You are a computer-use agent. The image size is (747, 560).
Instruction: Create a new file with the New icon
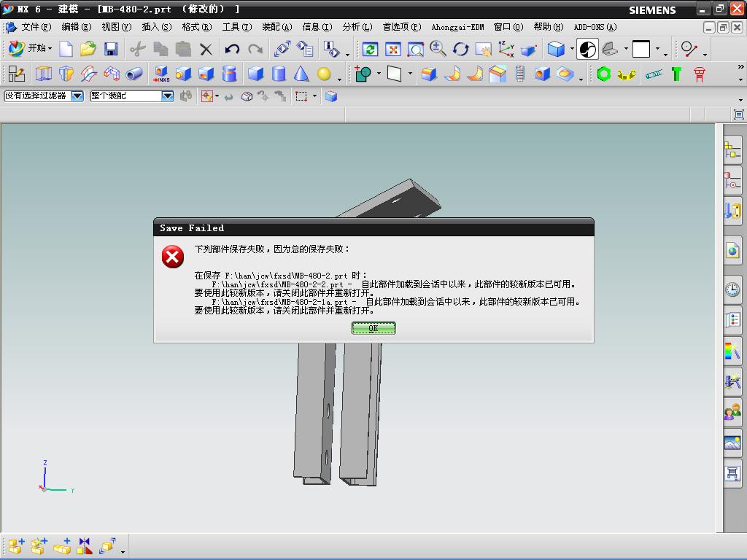[66, 49]
